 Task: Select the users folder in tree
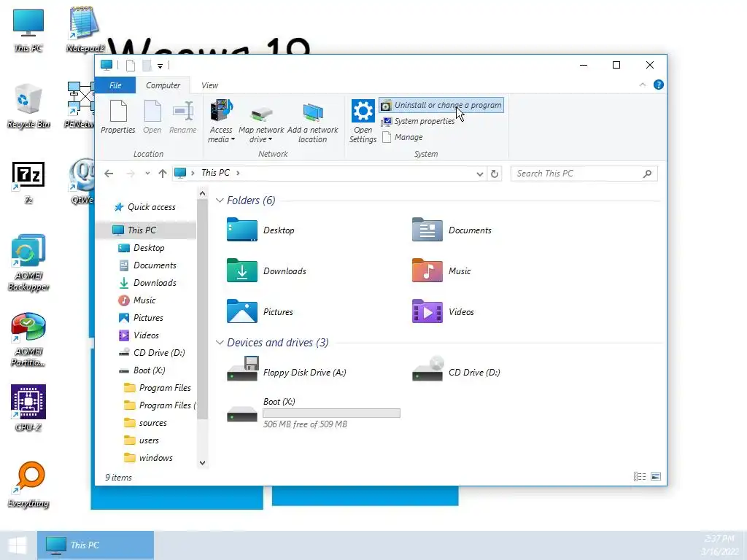[141, 440]
